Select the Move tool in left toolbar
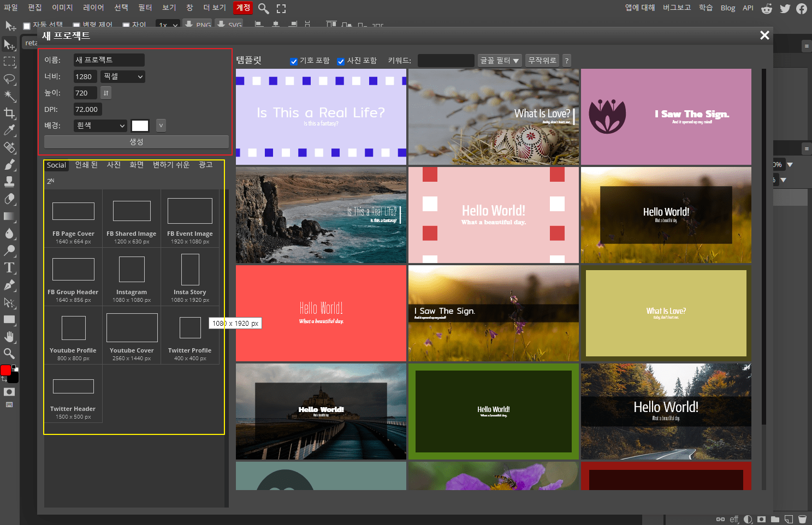This screenshot has height=525, width=812. point(9,45)
